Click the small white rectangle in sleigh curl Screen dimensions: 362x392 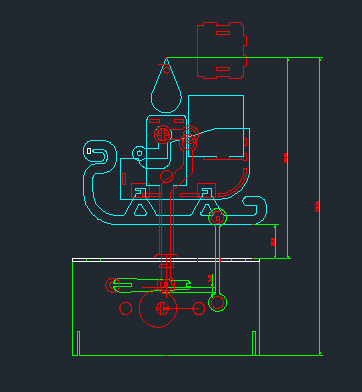click(89, 151)
